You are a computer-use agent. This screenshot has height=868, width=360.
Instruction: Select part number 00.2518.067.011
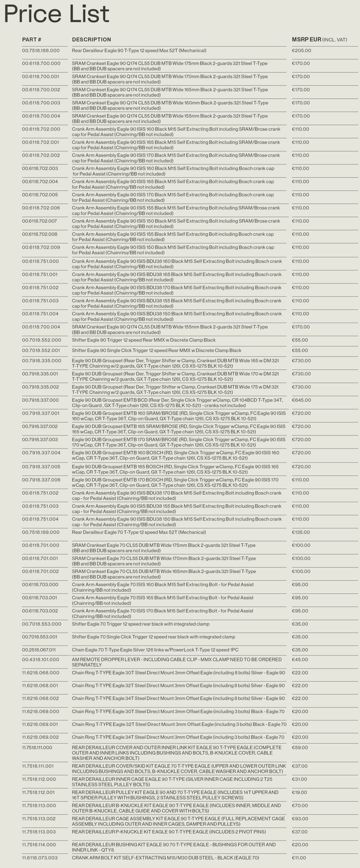coord(39,650)
